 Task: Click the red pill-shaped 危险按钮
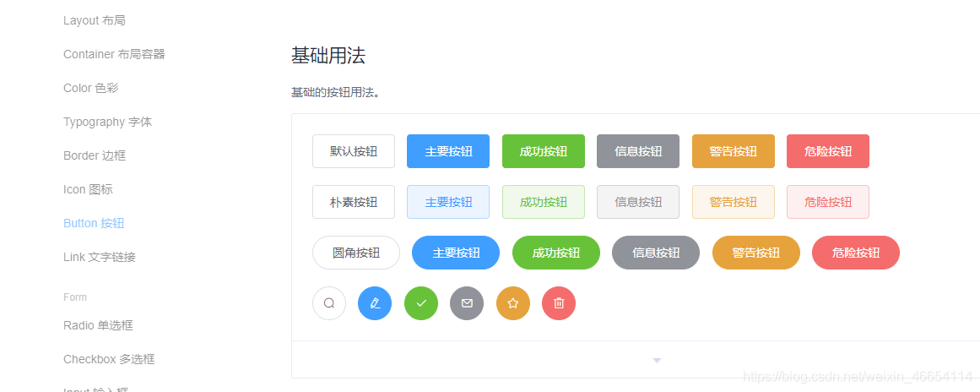[x=856, y=253]
